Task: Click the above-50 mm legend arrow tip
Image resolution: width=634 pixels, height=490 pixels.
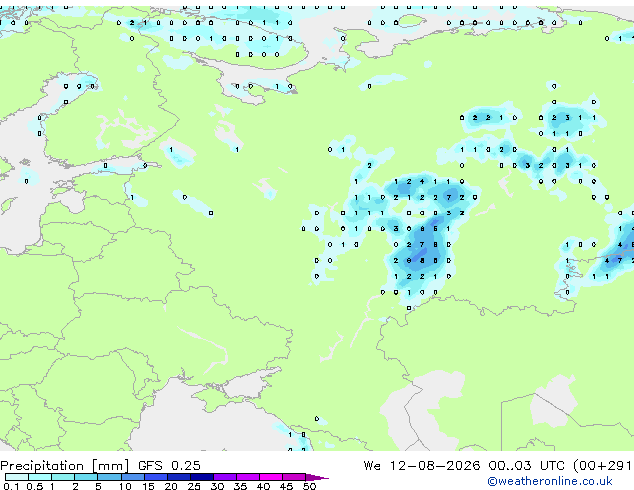Action: pos(317,478)
